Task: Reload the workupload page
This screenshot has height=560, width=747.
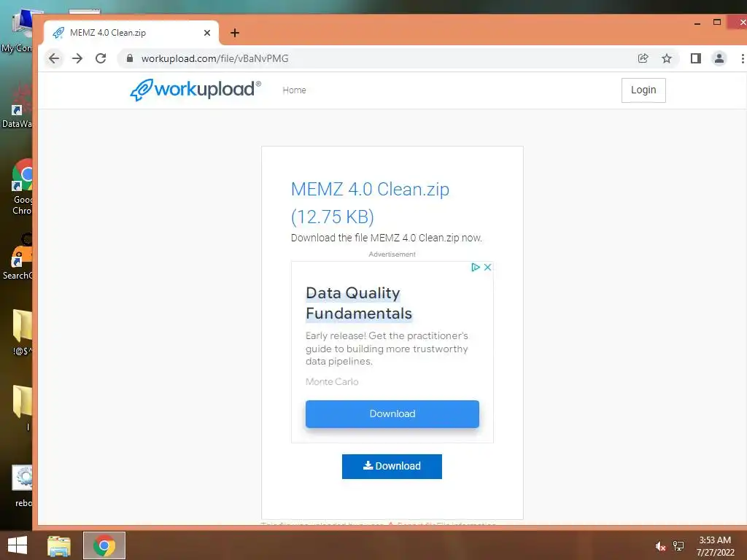Action: [101, 58]
